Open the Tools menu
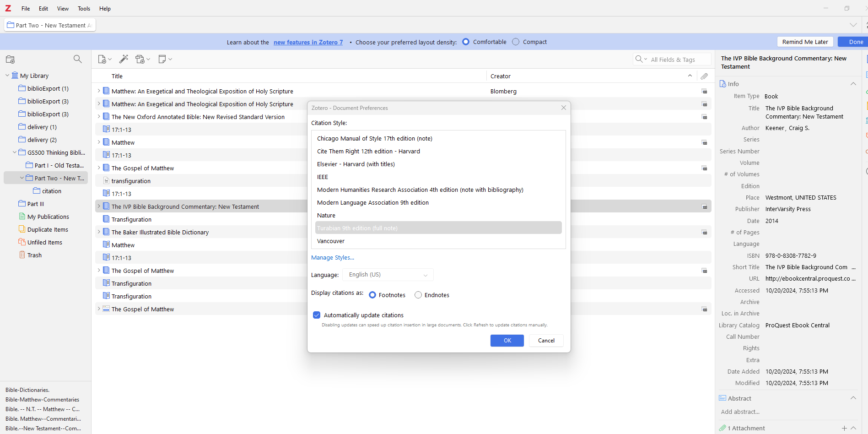This screenshot has height=434, width=868. (x=84, y=8)
